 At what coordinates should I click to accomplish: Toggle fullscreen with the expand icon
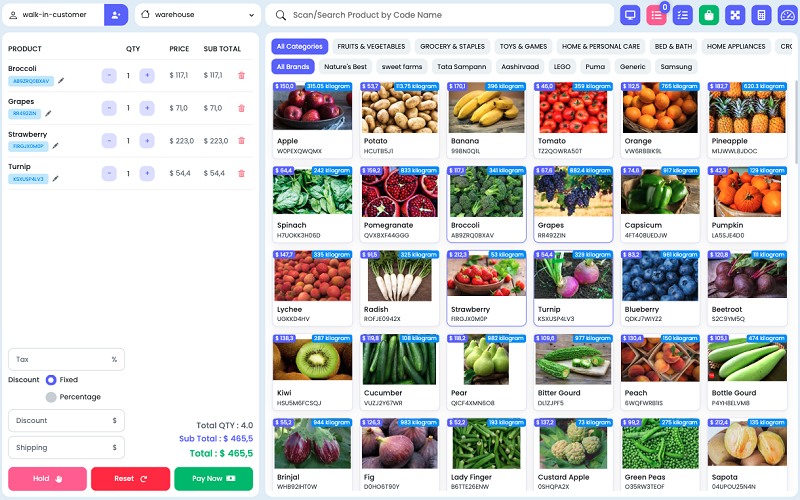[x=735, y=15]
